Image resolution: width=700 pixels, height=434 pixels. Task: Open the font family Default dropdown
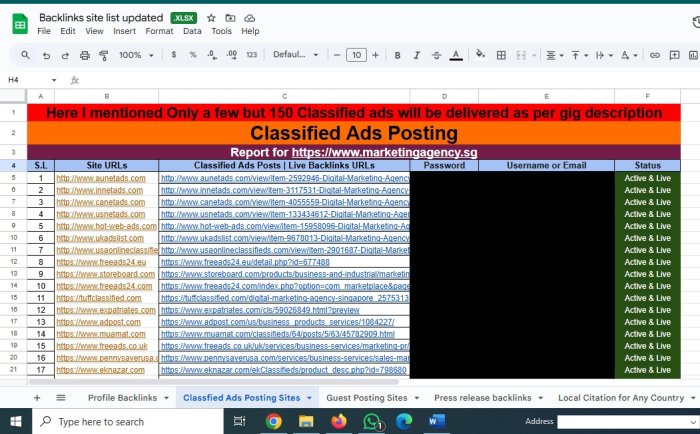click(296, 54)
